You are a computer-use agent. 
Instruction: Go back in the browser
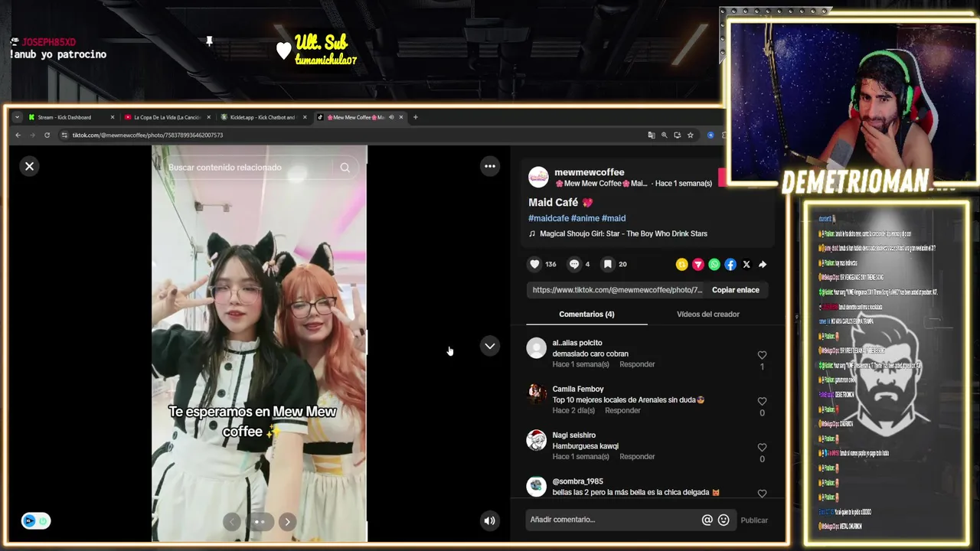point(18,135)
